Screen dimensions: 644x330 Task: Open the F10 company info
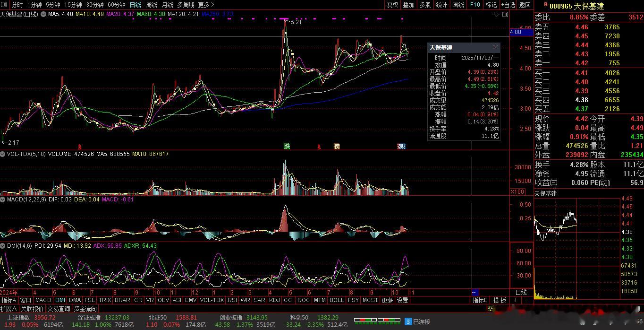(475, 5)
